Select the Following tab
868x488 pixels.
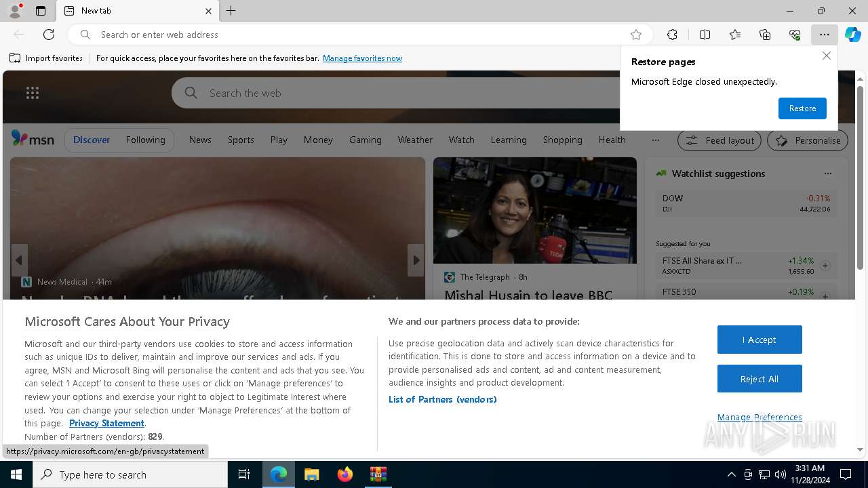pos(145,140)
